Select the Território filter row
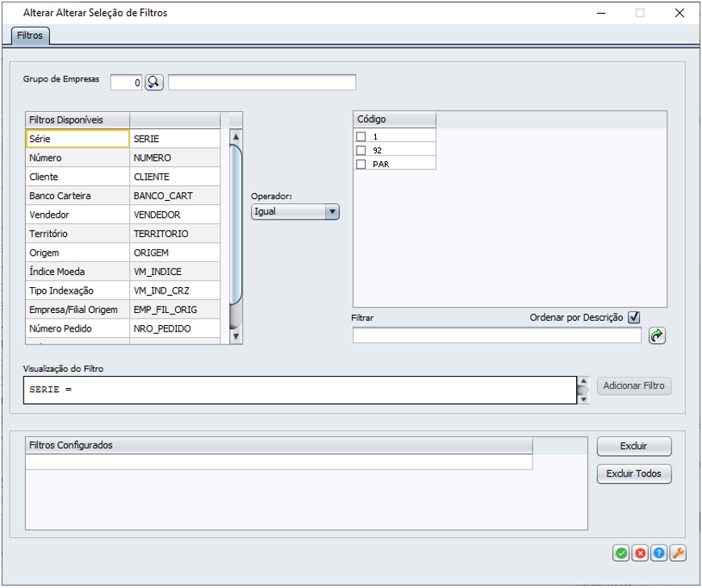The width and height of the screenshot is (702, 588). (x=123, y=234)
